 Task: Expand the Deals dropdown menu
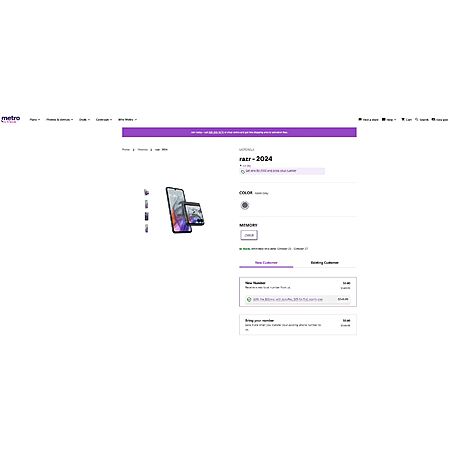[84, 119]
